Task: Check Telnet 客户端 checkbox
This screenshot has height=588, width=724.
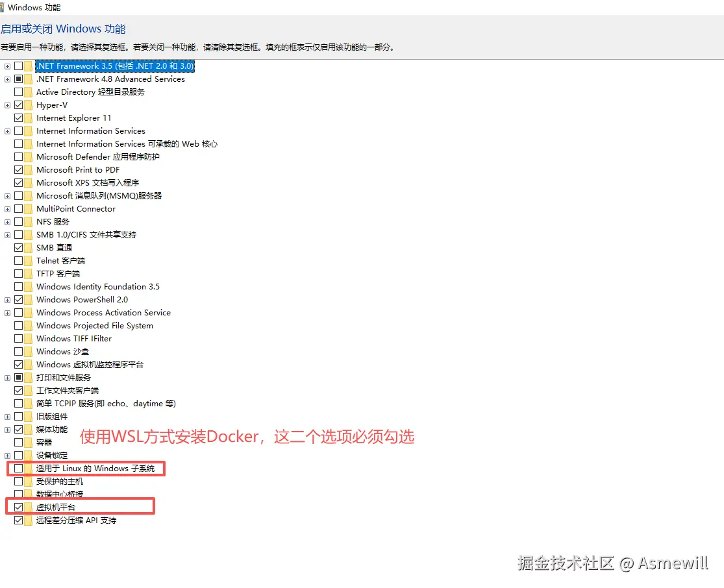Action: click(18, 261)
